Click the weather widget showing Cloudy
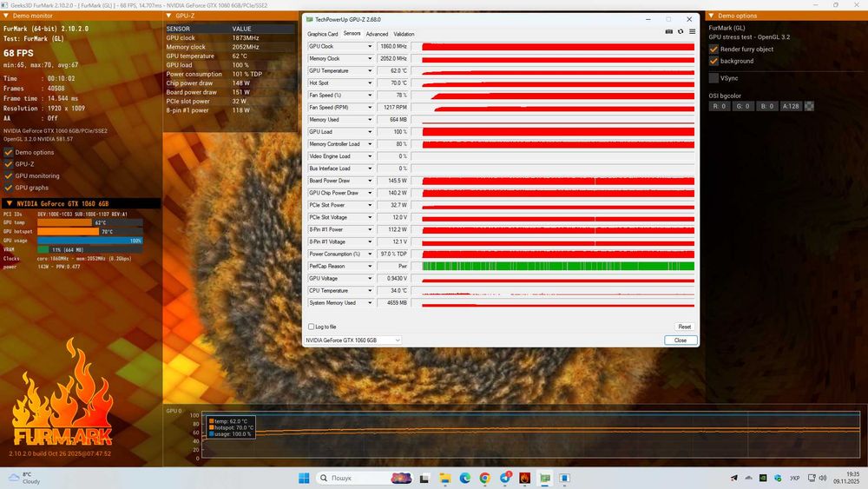Viewport: 868px width, 489px height. 25,478
